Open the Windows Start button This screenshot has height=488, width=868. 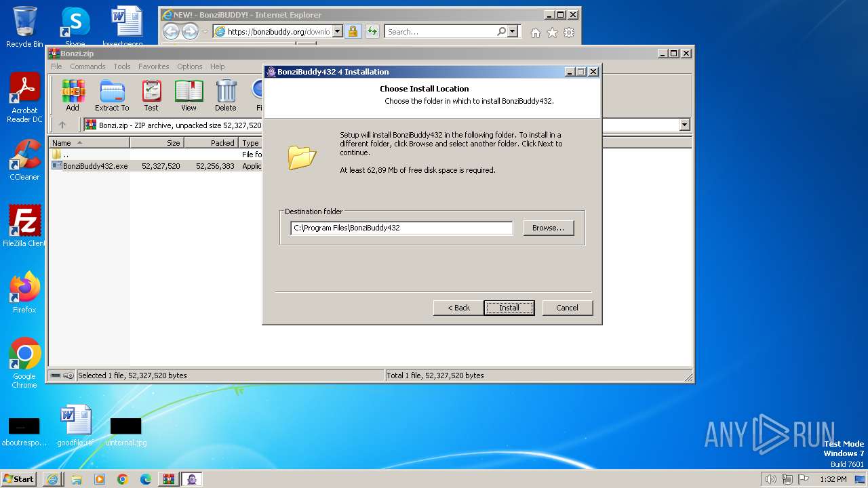tap(18, 479)
